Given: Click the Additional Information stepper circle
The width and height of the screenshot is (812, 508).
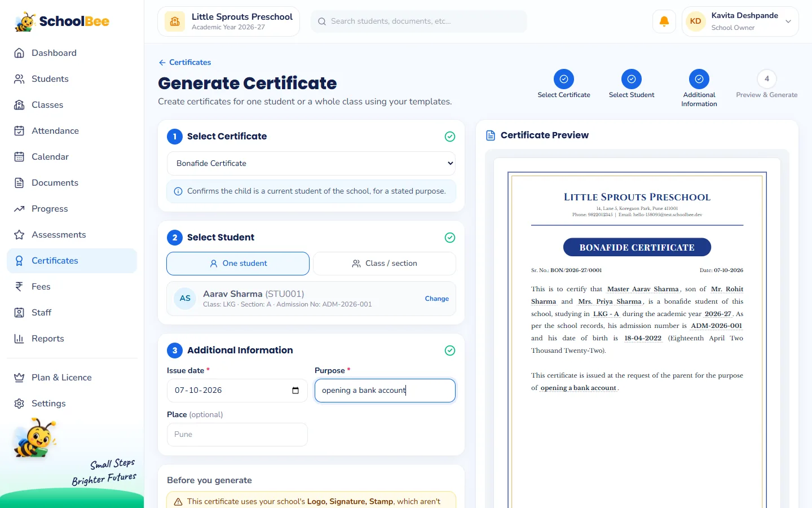Looking at the screenshot, I should click(x=699, y=79).
